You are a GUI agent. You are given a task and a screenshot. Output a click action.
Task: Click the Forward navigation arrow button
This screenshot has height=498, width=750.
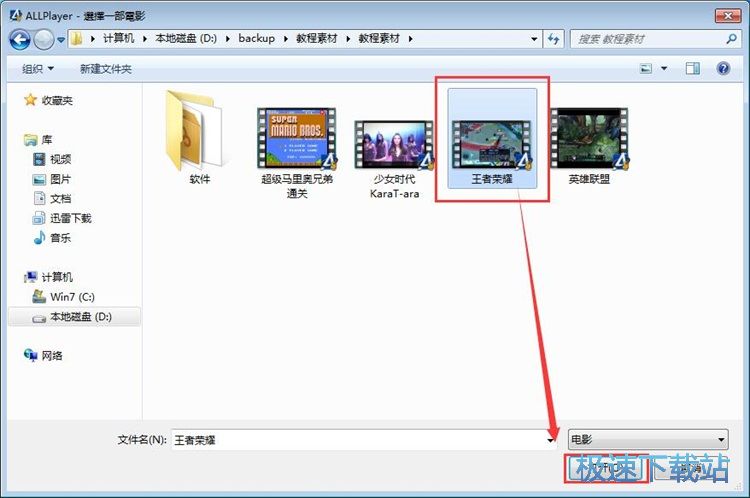click(44, 39)
